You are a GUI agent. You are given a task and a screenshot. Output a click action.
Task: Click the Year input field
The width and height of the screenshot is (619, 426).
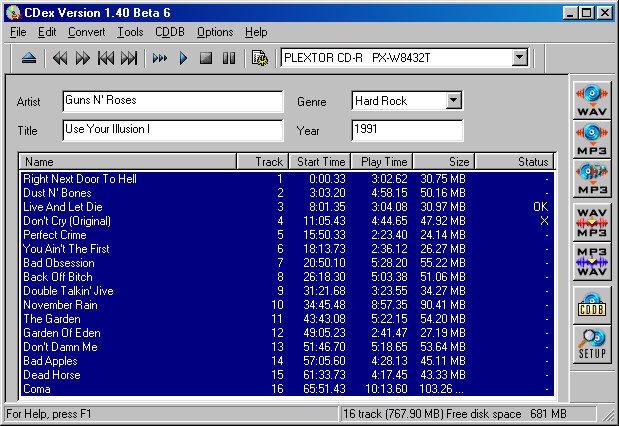(407, 130)
